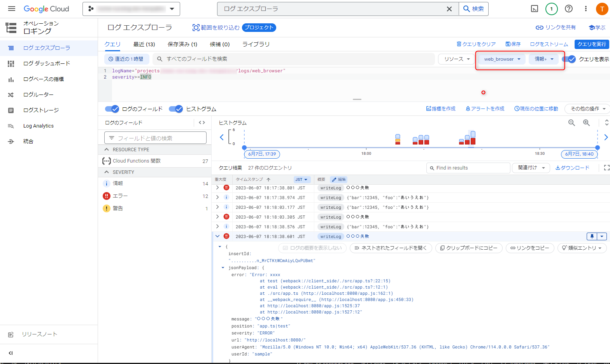This screenshot has width=610, height=364.
Task: Switch to the 保存済み (1) tab
Action: [x=182, y=44]
